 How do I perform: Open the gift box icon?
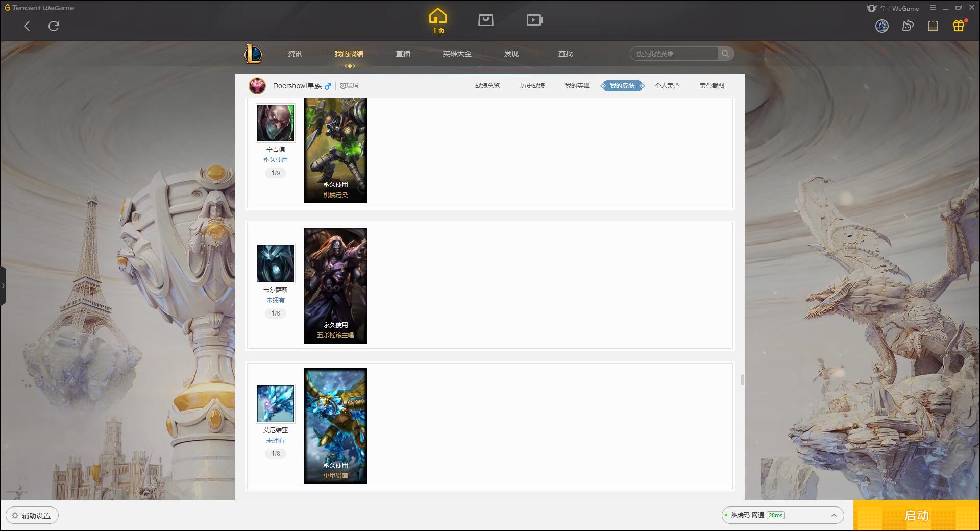[x=959, y=26]
